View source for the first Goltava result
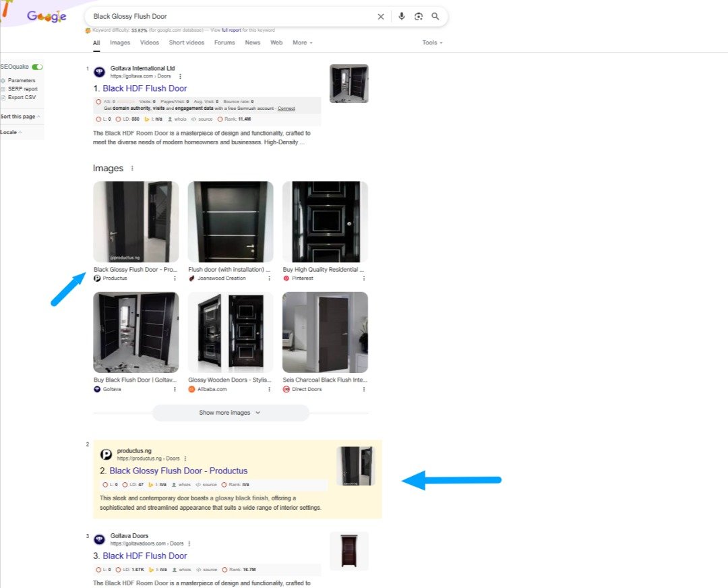 tap(202, 119)
